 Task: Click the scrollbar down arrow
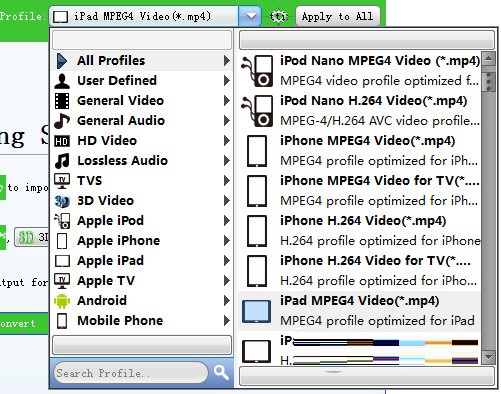tap(489, 357)
